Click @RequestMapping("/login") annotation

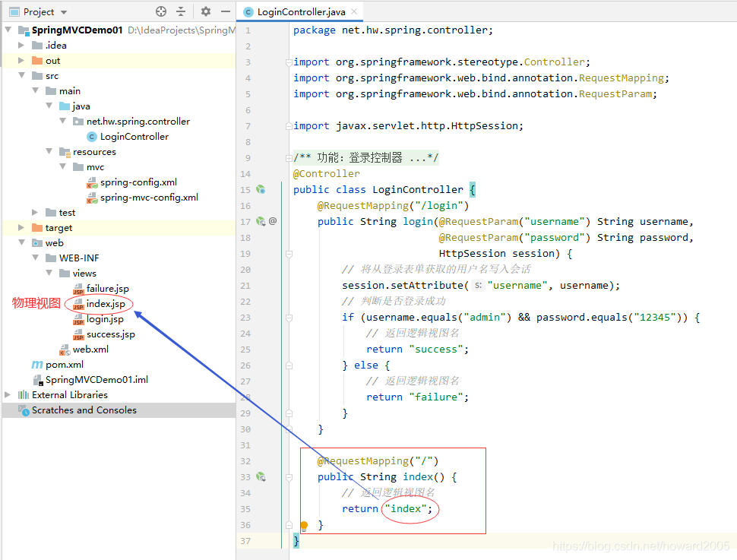pos(393,206)
